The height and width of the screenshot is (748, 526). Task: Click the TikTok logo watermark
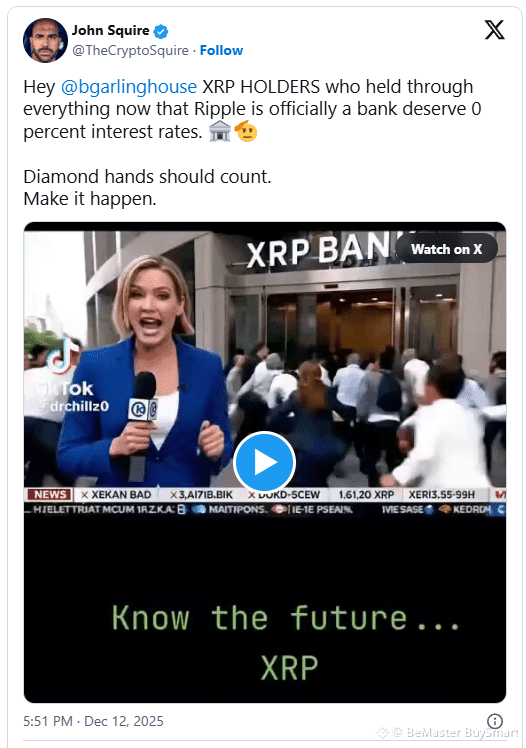point(62,357)
